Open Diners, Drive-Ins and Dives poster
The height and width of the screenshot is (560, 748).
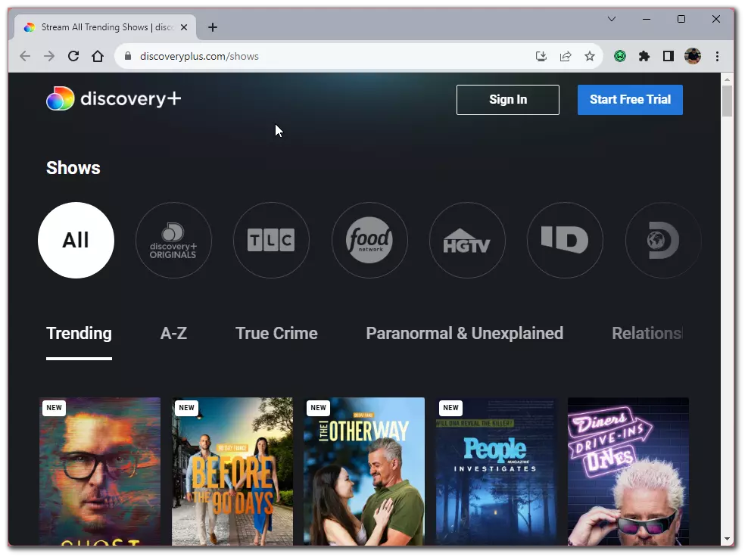click(x=628, y=471)
